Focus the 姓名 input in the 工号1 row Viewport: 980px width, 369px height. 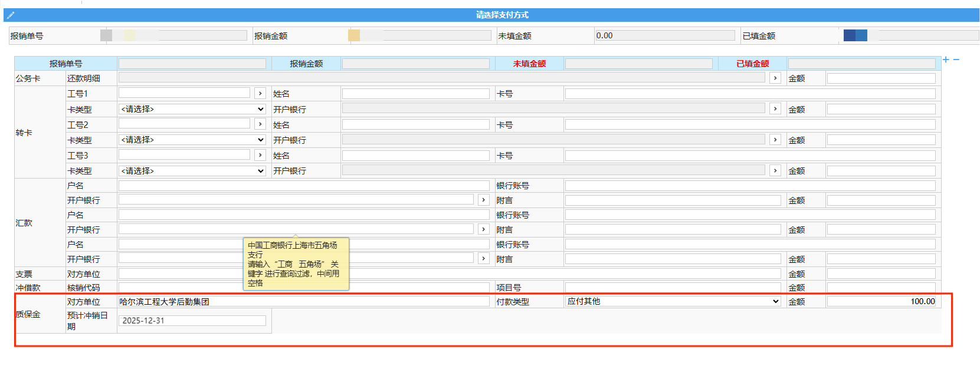point(415,94)
